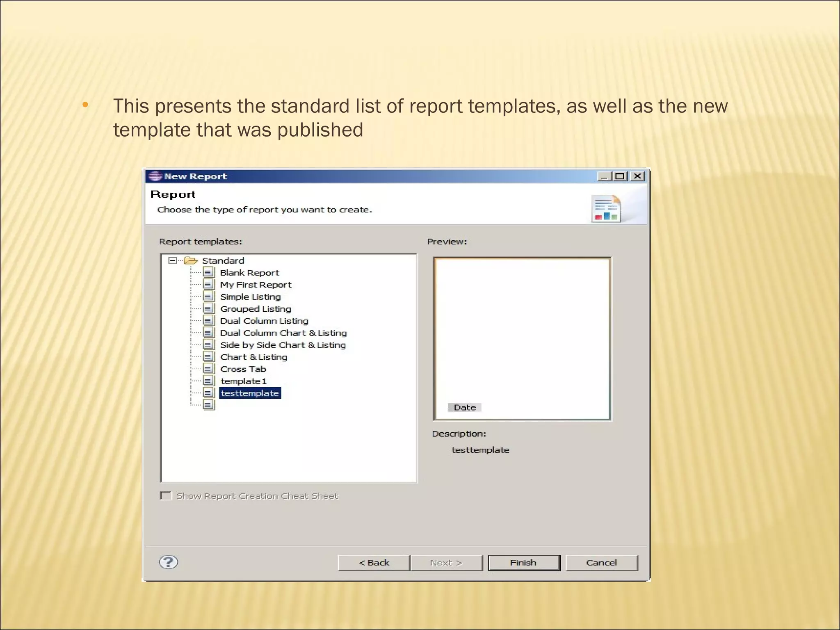Select the highlighted testtemplate entry
Screen dimensions: 840x630
point(250,393)
